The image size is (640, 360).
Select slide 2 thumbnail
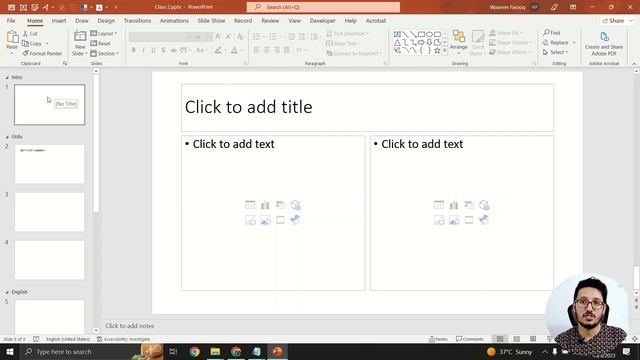coord(49,164)
